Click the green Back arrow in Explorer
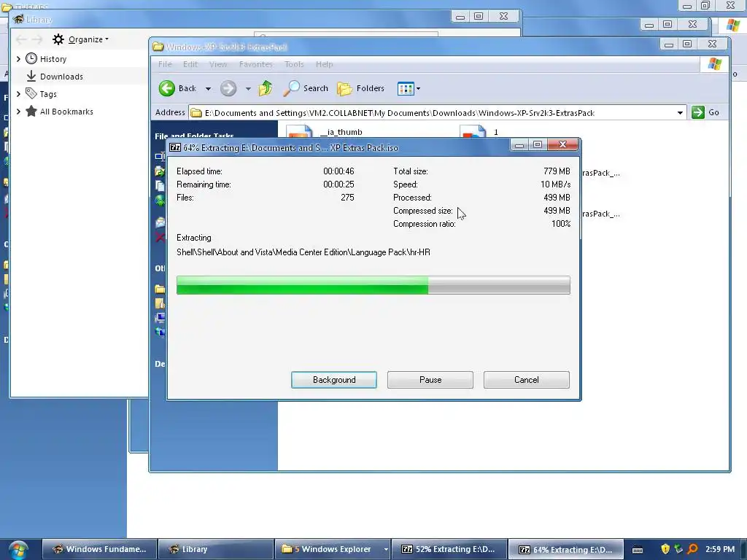Image resolution: width=747 pixels, height=560 pixels. tap(167, 88)
